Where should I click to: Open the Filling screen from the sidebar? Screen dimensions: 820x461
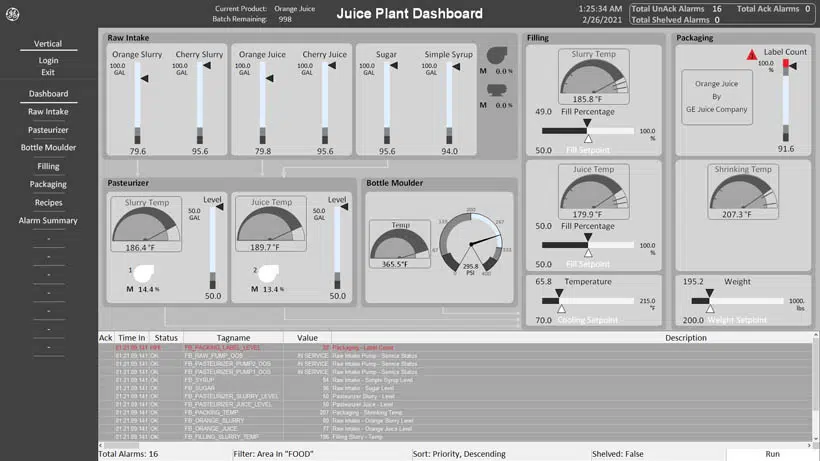point(48,166)
